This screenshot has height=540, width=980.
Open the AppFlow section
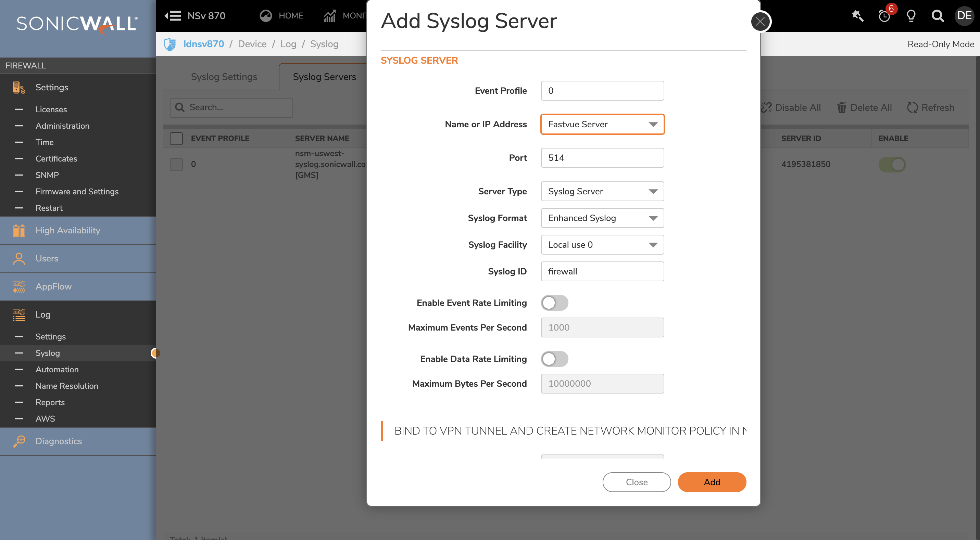point(53,286)
